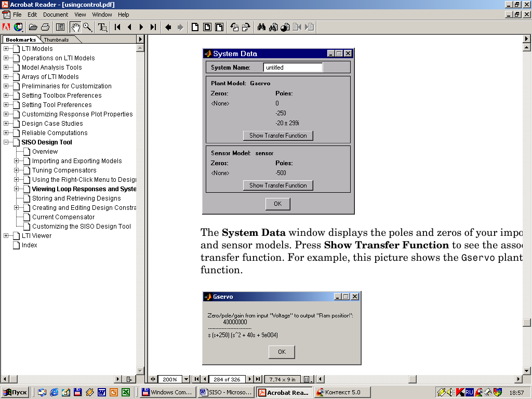Open Overview bookmark
This screenshot has width=532, height=399.
point(45,152)
